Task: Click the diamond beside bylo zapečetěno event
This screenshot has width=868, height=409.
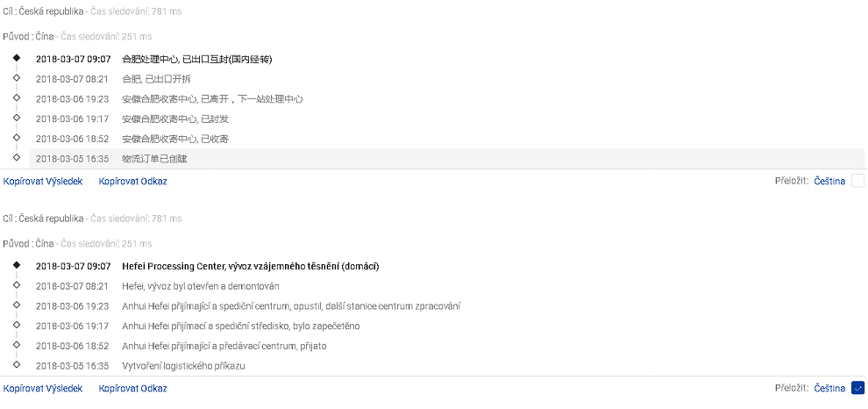Action: (x=16, y=325)
